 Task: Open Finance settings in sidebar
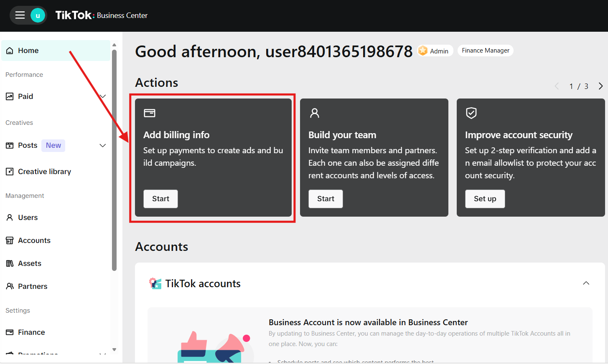pyautogui.click(x=31, y=332)
